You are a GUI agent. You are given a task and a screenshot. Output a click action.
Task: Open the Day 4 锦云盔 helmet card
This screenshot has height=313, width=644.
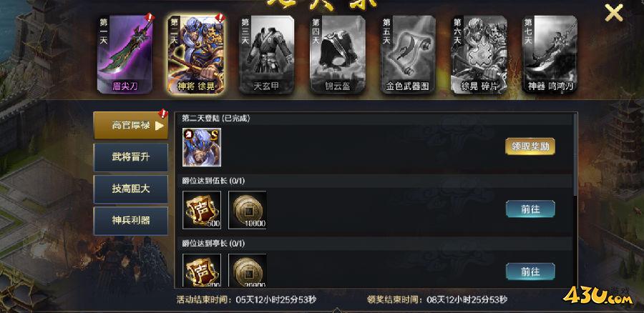[337, 54]
